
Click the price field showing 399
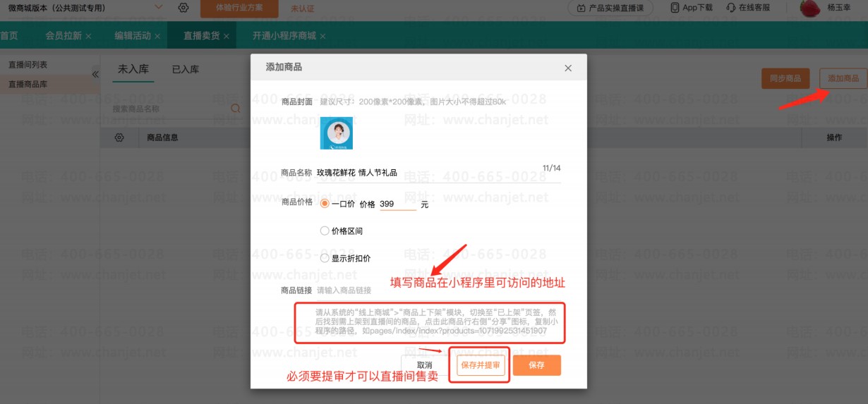[x=397, y=204]
